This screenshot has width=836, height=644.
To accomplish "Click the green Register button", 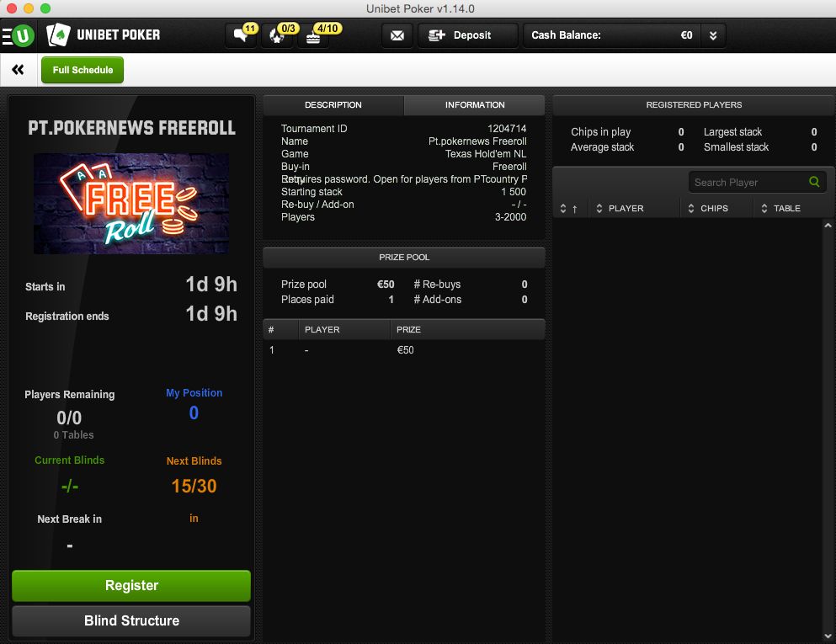I will click(131, 585).
